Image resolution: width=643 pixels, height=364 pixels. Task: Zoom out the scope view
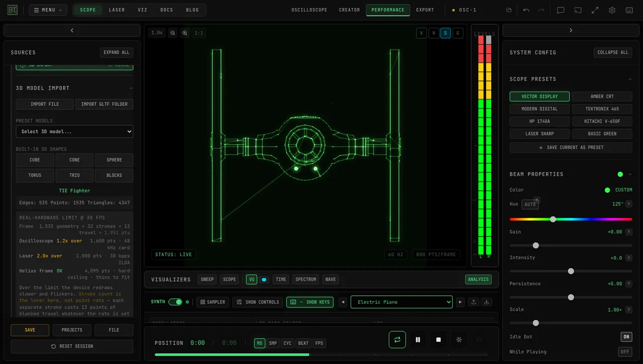[173, 33]
